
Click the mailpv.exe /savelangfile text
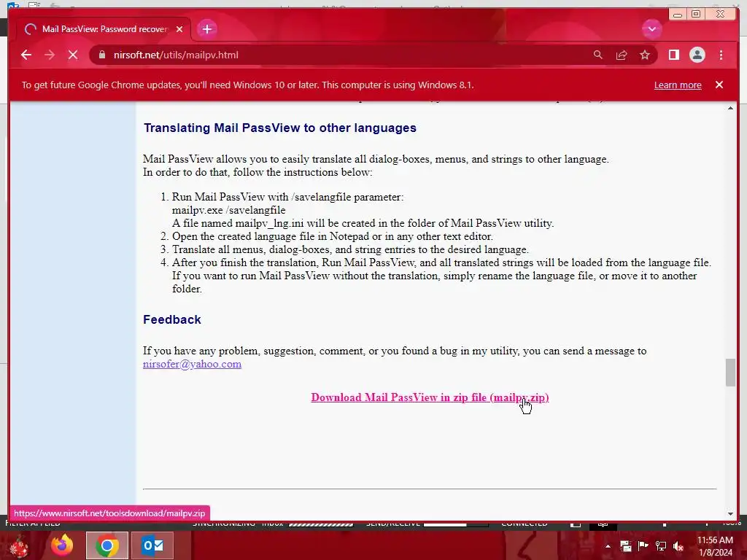coord(228,210)
